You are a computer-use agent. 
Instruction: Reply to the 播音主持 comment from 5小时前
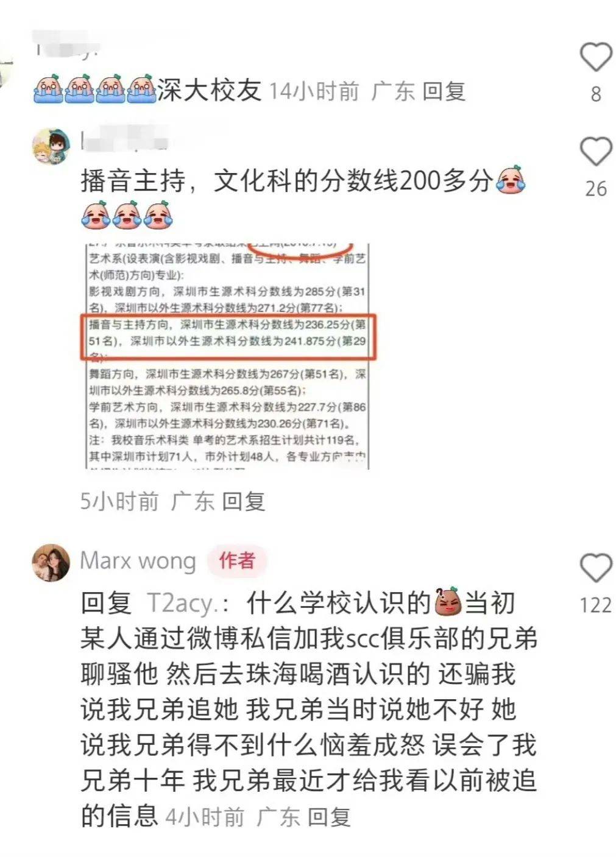click(x=243, y=501)
